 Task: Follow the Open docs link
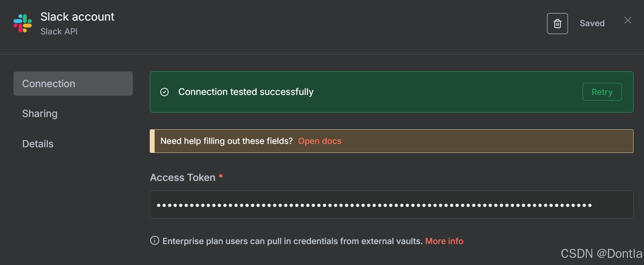coord(320,141)
